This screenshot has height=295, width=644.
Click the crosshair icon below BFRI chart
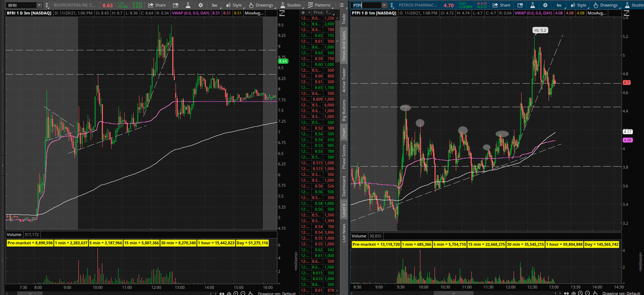pyautogui.click(x=230, y=292)
